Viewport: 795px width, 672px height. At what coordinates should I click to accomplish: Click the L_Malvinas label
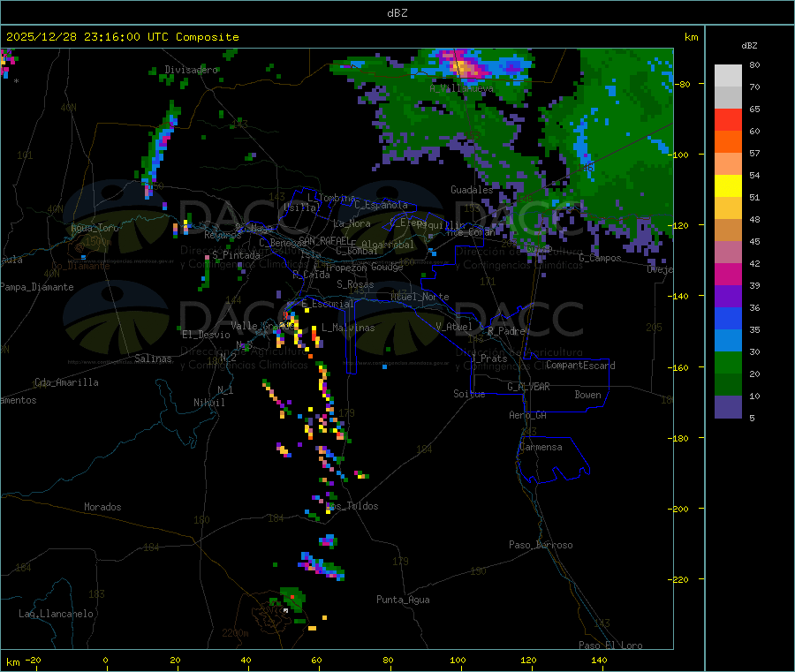pyautogui.click(x=348, y=328)
